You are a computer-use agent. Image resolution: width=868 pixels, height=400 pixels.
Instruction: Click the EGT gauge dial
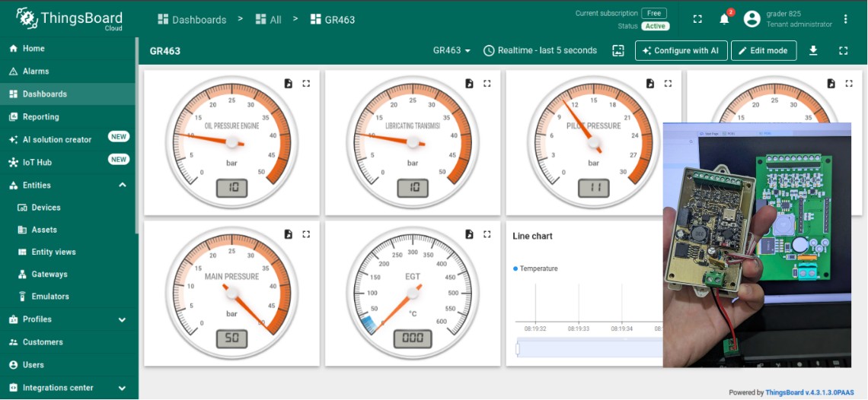point(413,293)
